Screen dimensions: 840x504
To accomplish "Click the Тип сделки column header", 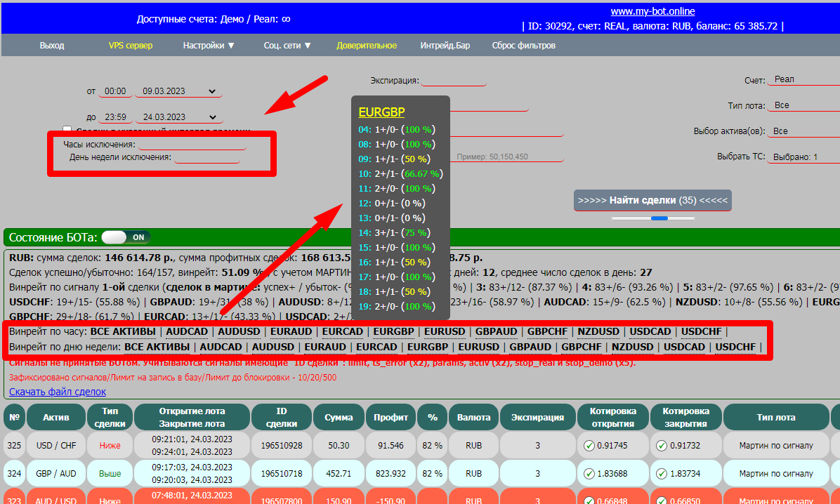I will click(110, 417).
